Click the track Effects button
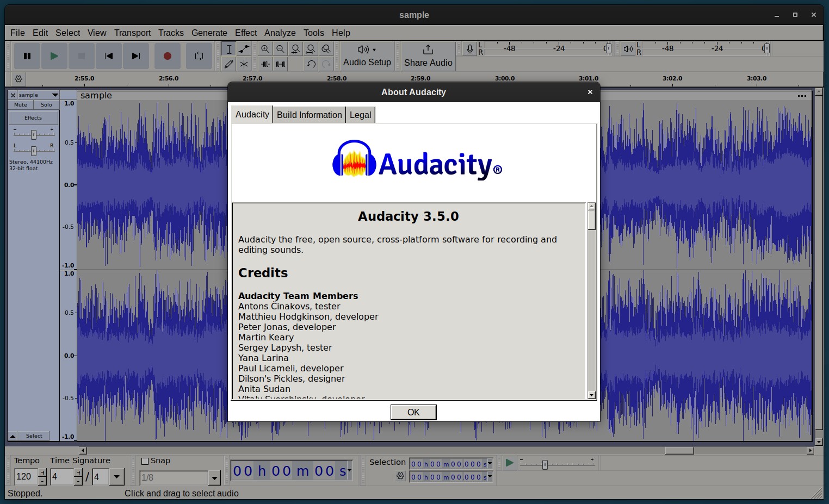Screen dimensions: 829x504 click(33, 117)
